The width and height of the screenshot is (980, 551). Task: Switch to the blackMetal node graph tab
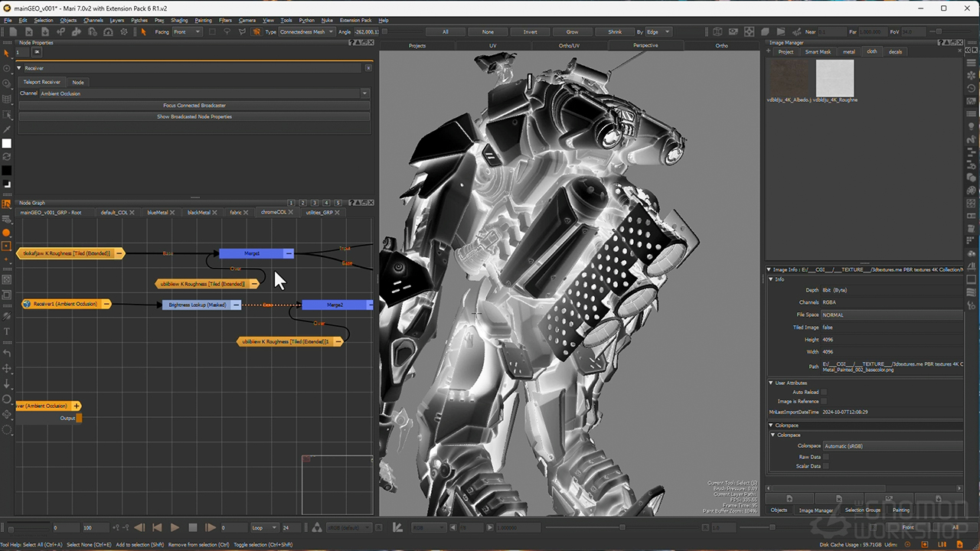click(x=198, y=212)
